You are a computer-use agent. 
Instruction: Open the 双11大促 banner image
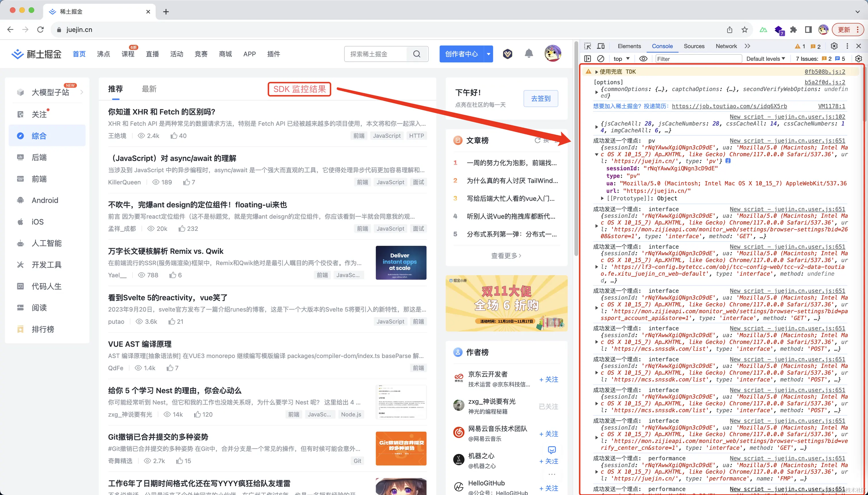[506, 303]
